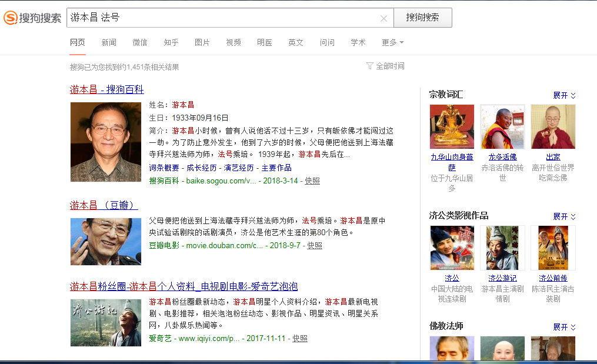Select the 学术 tab
The height and width of the screenshot is (364, 597).
[x=358, y=42]
